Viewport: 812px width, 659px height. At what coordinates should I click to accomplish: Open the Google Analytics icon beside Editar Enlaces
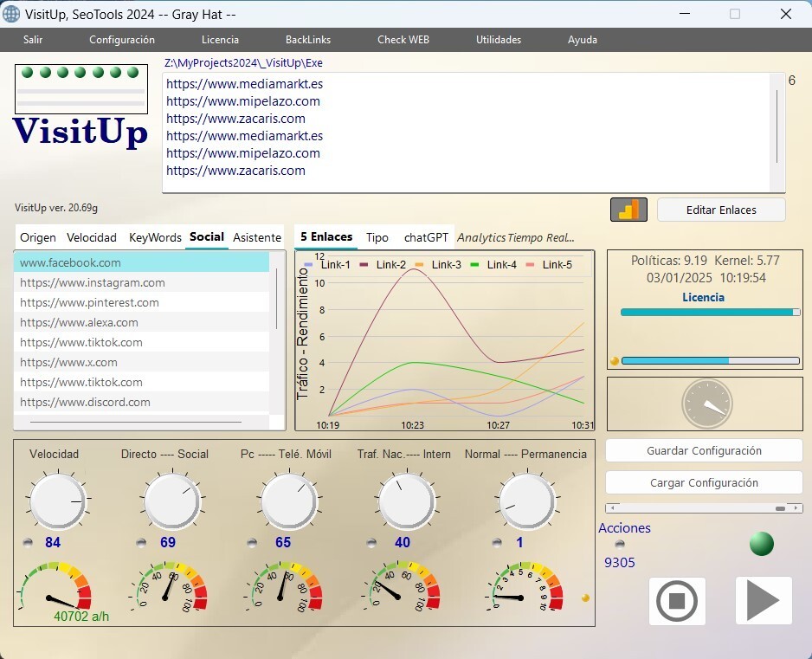tap(628, 209)
